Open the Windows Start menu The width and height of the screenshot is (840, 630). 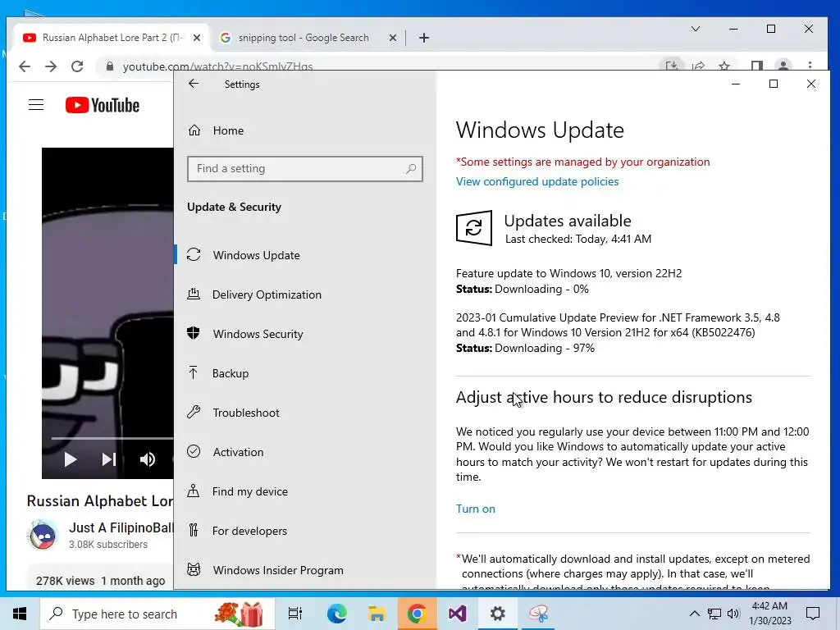point(20,614)
